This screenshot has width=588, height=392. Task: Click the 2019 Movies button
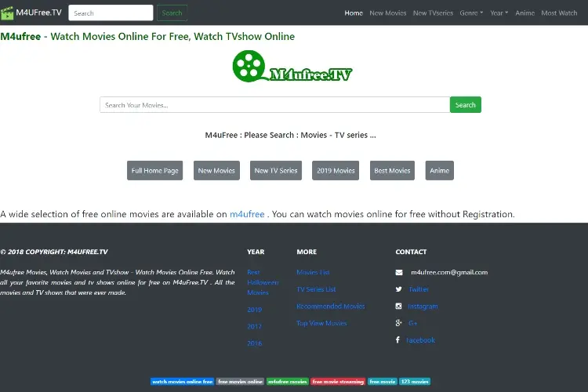click(x=336, y=170)
